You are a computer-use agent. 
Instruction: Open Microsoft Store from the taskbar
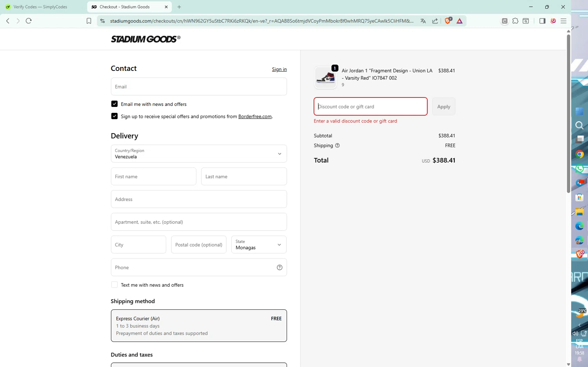pos(580,197)
